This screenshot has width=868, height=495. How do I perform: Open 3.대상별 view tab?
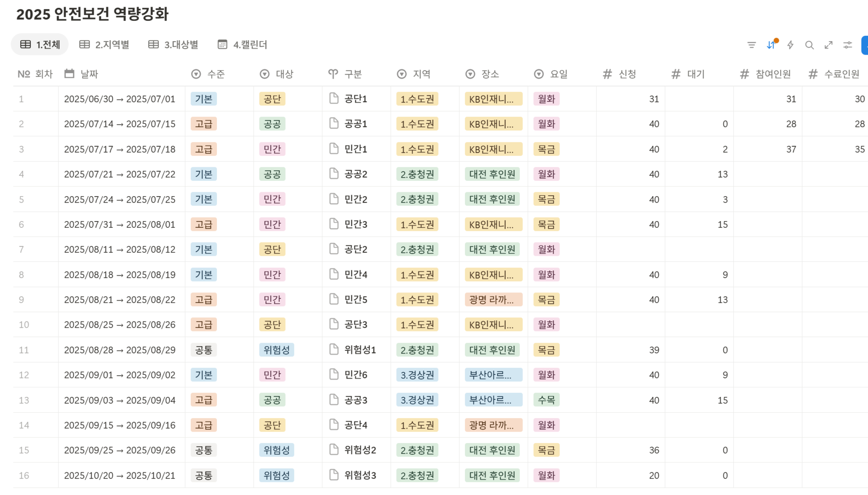pos(174,44)
